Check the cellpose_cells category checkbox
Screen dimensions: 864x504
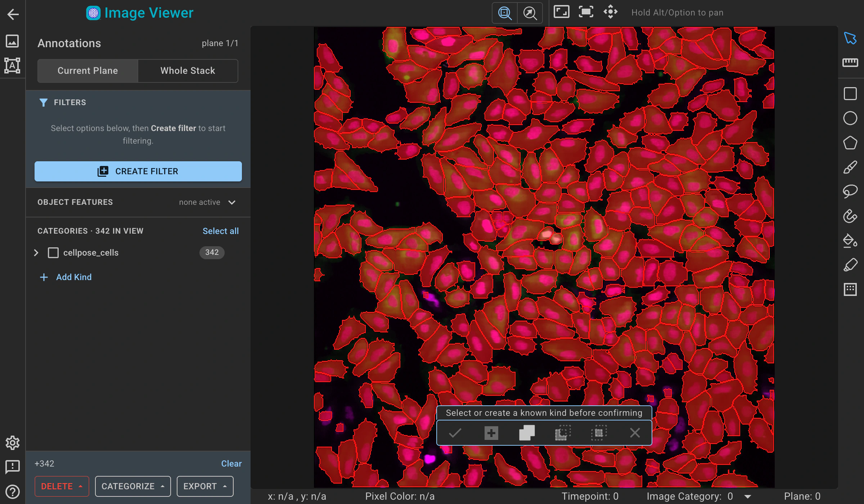(x=53, y=253)
